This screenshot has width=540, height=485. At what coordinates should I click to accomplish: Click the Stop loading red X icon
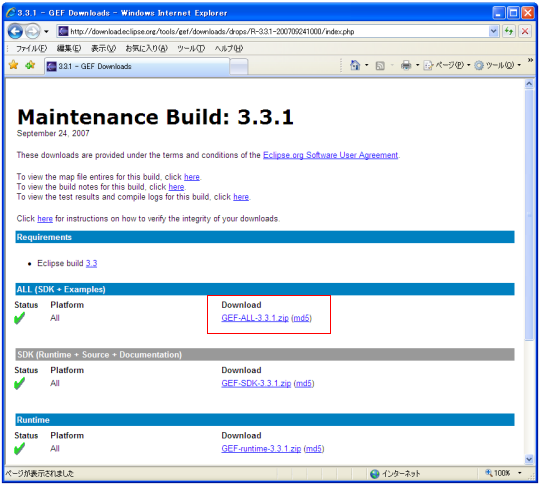tap(525, 31)
